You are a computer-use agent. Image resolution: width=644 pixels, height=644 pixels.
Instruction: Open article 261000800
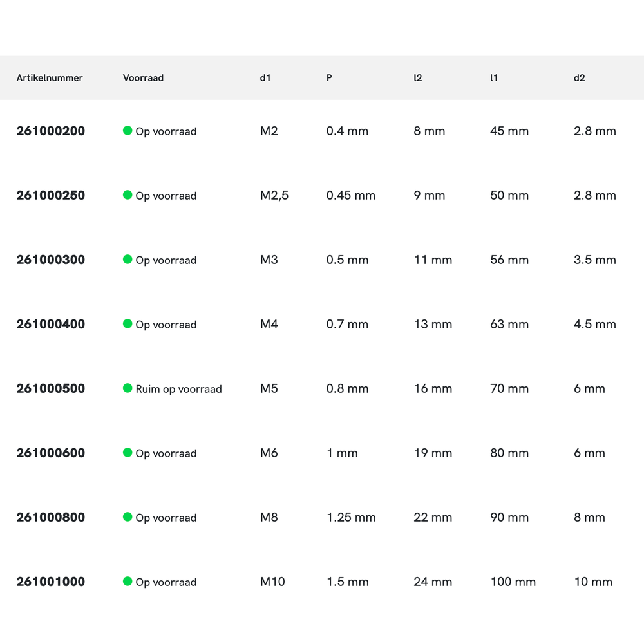click(50, 517)
